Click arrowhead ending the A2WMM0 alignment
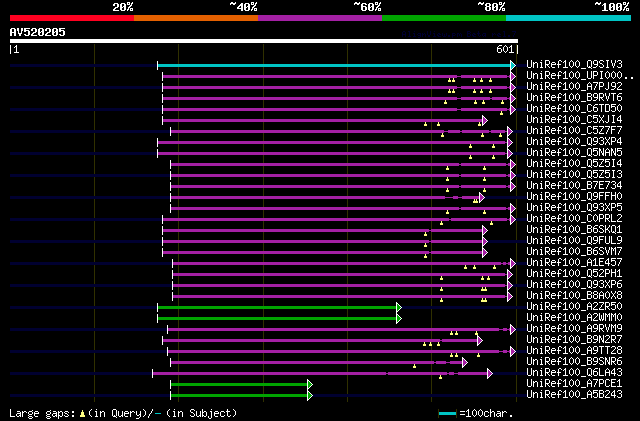Image resolution: width=640 pixels, height=421 pixels. [399, 319]
